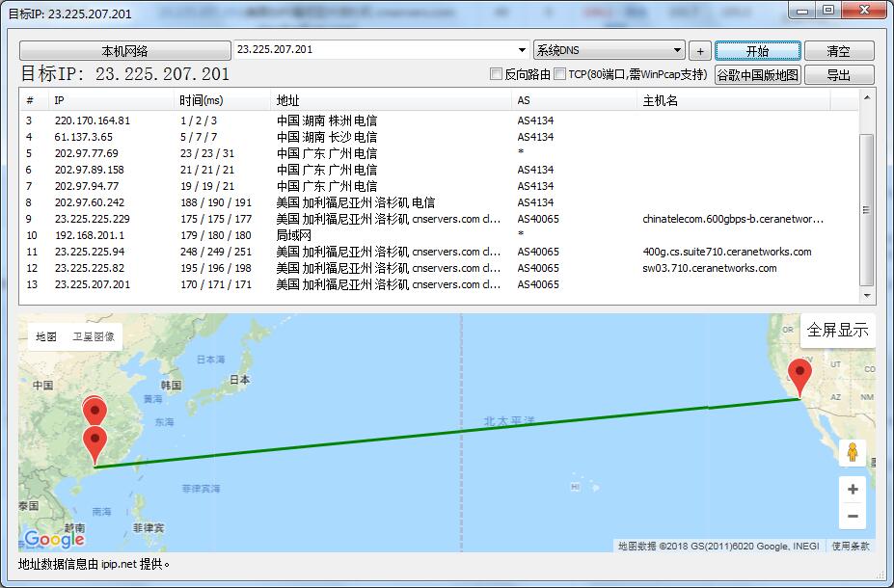Screen dimensions: 894x588
Task: Select the 地图 map type tab
Action: [46, 336]
